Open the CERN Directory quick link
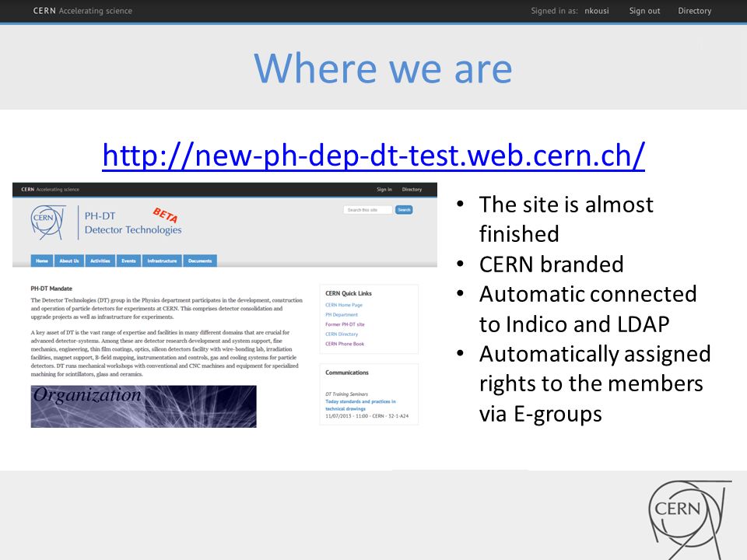Viewport: 747px width, 560px height. tap(342, 334)
